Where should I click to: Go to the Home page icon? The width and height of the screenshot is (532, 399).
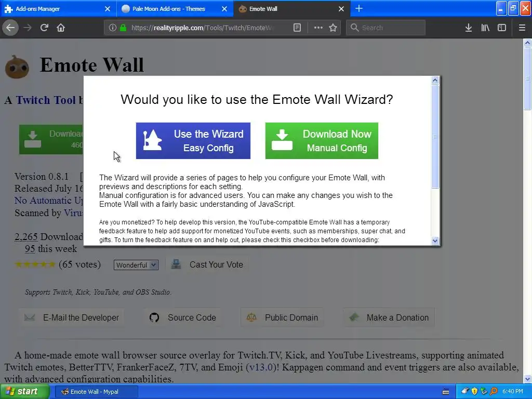(61, 28)
